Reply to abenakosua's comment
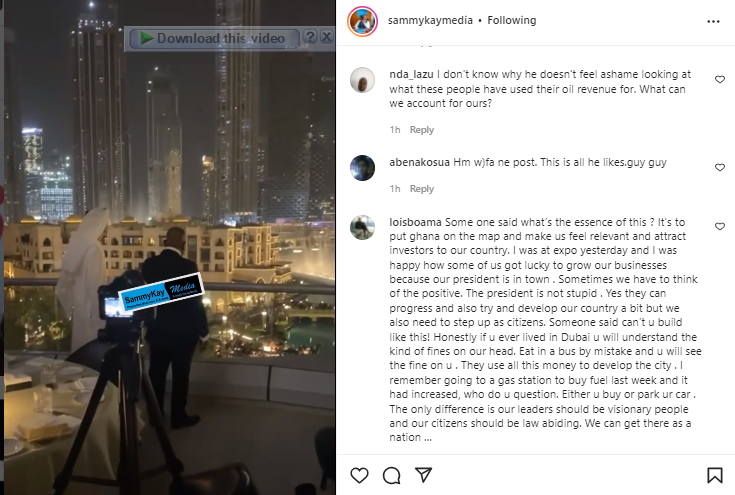Image resolution: width=735 pixels, height=495 pixels. pyautogui.click(x=421, y=189)
